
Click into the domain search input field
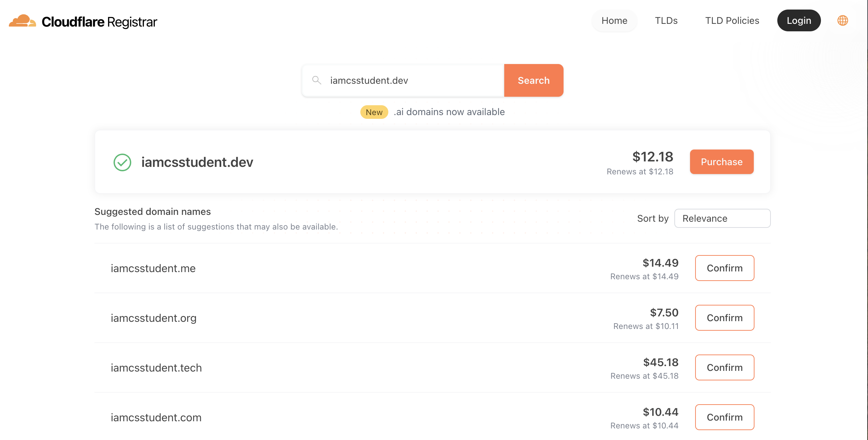(413, 80)
